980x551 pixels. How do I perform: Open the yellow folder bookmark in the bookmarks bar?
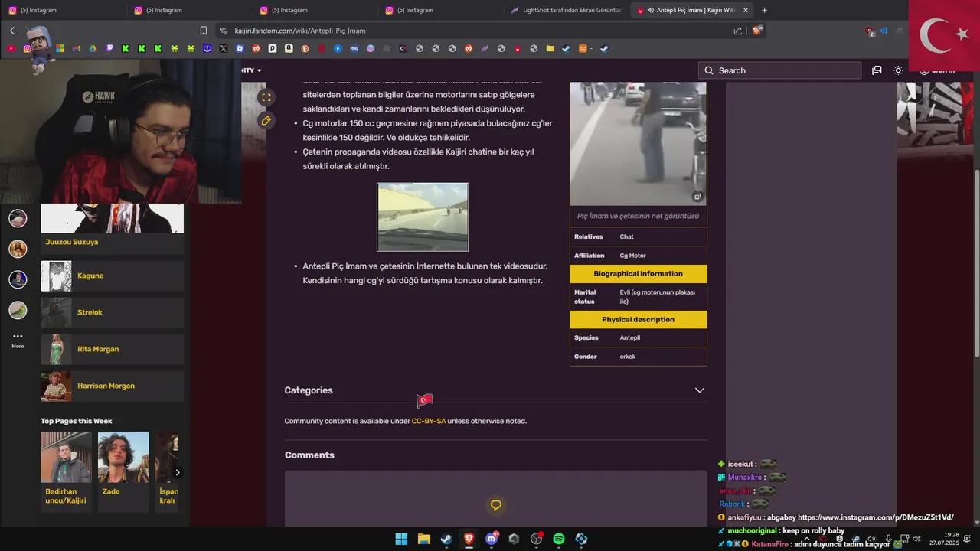[550, 48]
